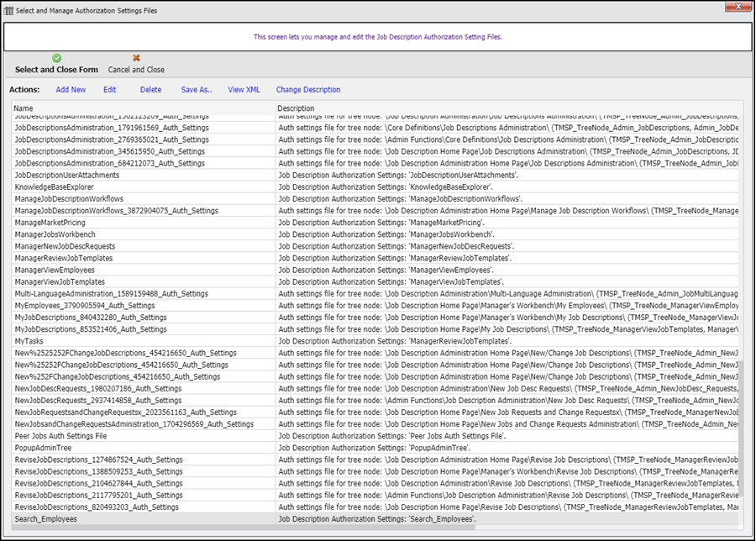Select the MyTasks row
The image size is (756, 541).
(x=375, y=341)
